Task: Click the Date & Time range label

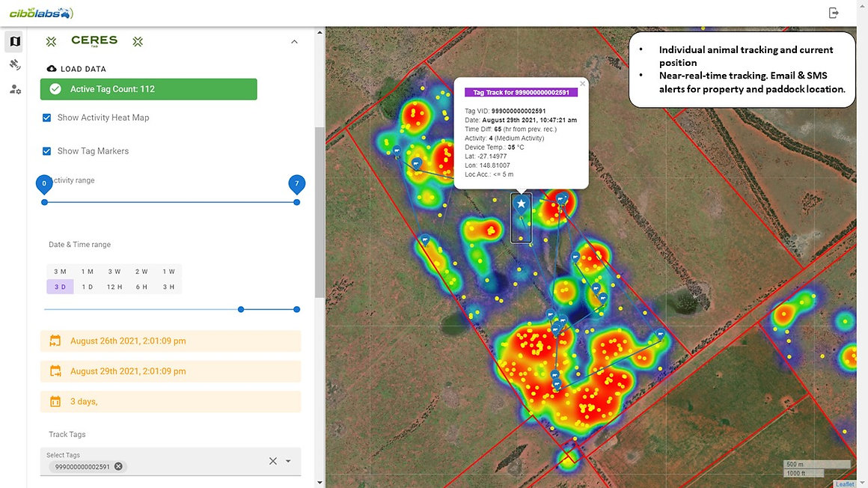Action: click(80, 244)
